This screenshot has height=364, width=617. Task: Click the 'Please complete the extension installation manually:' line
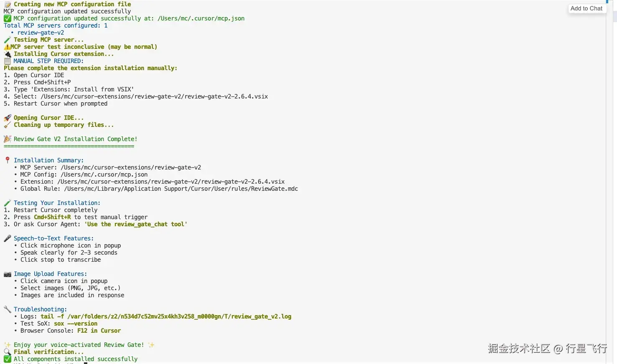click(x=91, y=68)
